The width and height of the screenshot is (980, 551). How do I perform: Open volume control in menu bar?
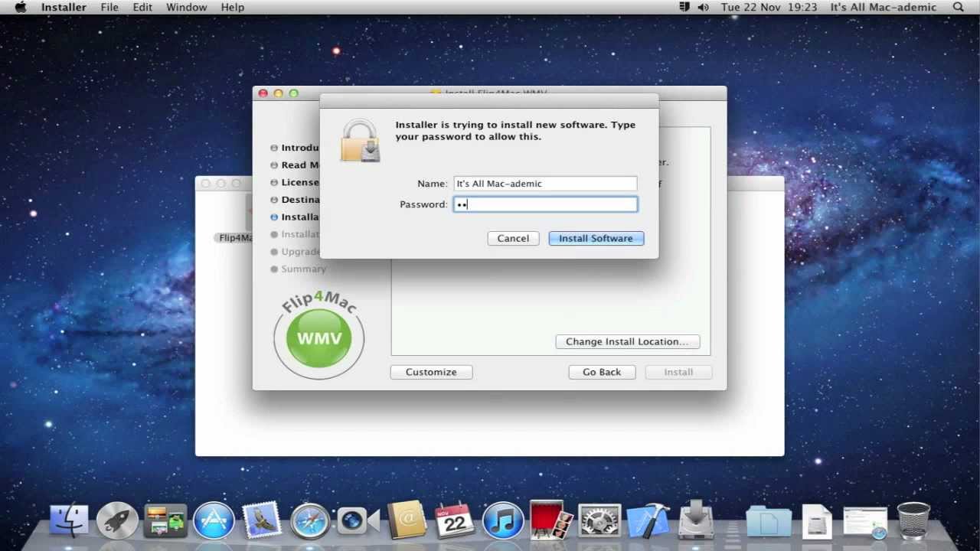[x=704, y=7]
